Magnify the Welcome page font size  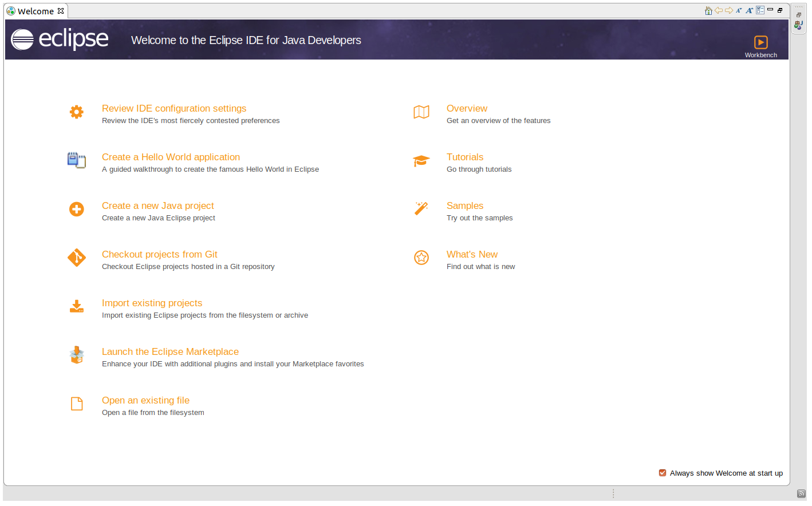pyautogui.click(x=749, y=10)
